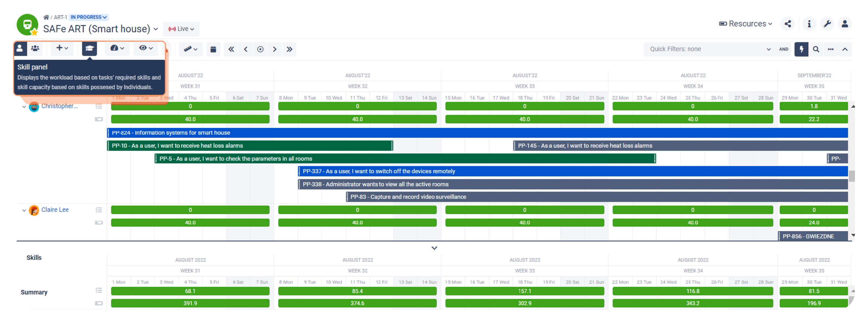
Task: Click the info icon
Action: pos(809,24)
